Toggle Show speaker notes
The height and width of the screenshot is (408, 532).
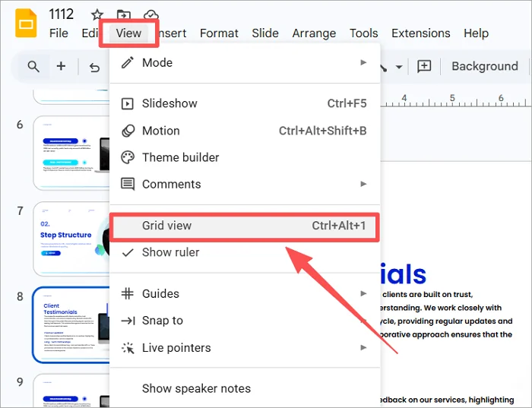(x=245, y=389)
